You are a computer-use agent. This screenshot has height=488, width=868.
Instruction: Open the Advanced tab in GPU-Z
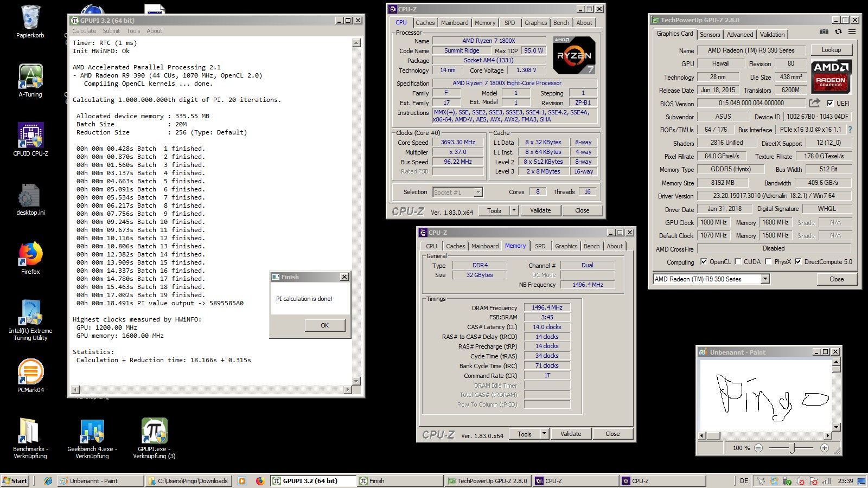(x=740, y=35)
